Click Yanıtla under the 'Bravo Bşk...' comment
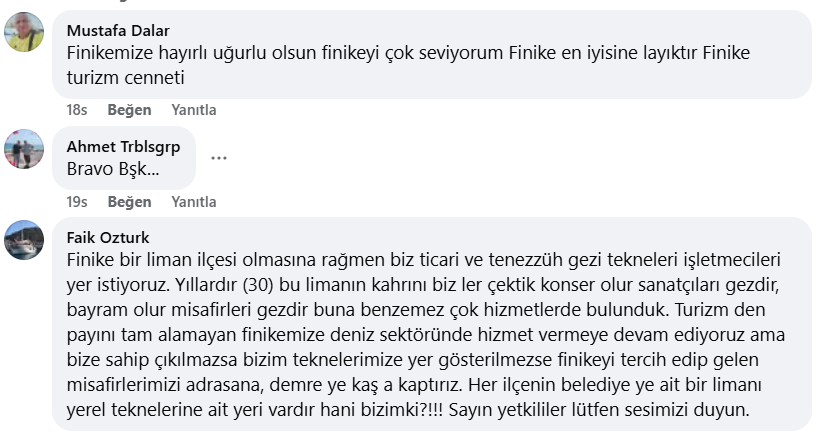This screenshot has height=434, width=818. click(x=194, y=202)
